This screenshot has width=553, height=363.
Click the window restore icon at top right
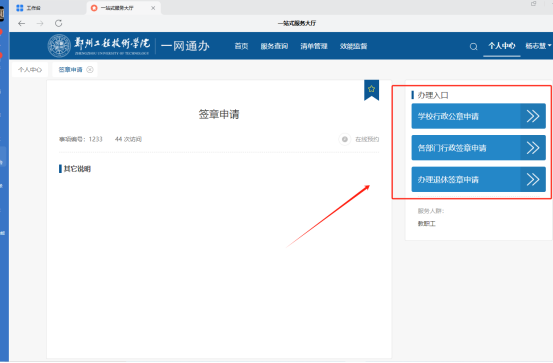[x=534, y=4]
